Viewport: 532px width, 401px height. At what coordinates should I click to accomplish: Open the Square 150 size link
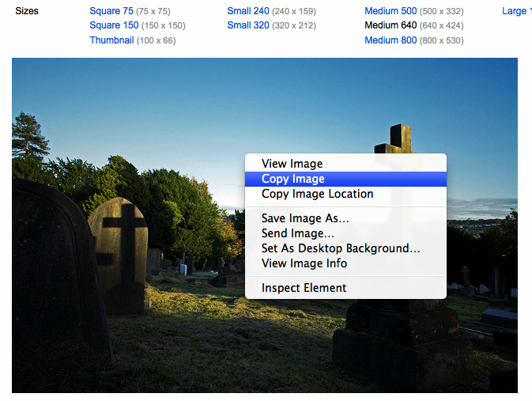coord(114,25)
